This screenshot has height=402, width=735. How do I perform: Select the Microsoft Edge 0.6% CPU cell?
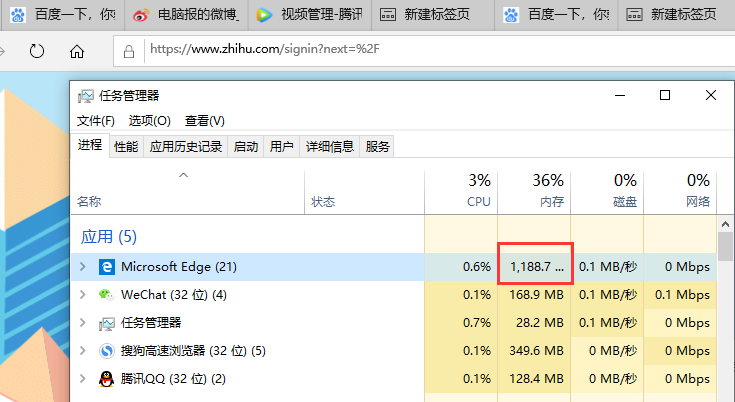[x=461, y=267]
